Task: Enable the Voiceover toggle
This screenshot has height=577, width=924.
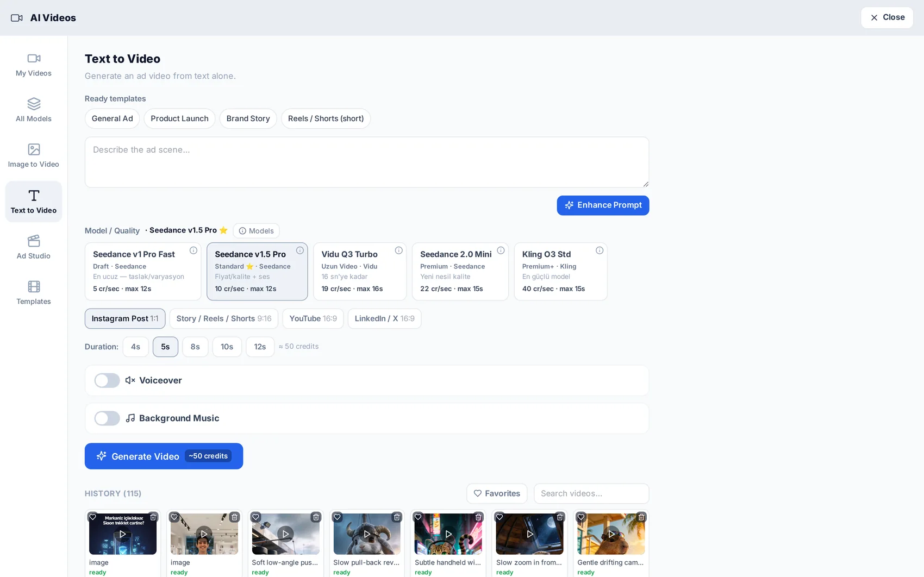Action: pyautogui.click(x=107, y=380)
